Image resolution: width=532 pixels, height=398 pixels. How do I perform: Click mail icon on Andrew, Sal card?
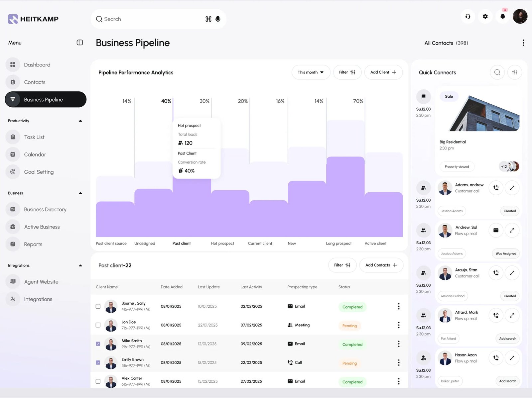[x=496, y=230]
